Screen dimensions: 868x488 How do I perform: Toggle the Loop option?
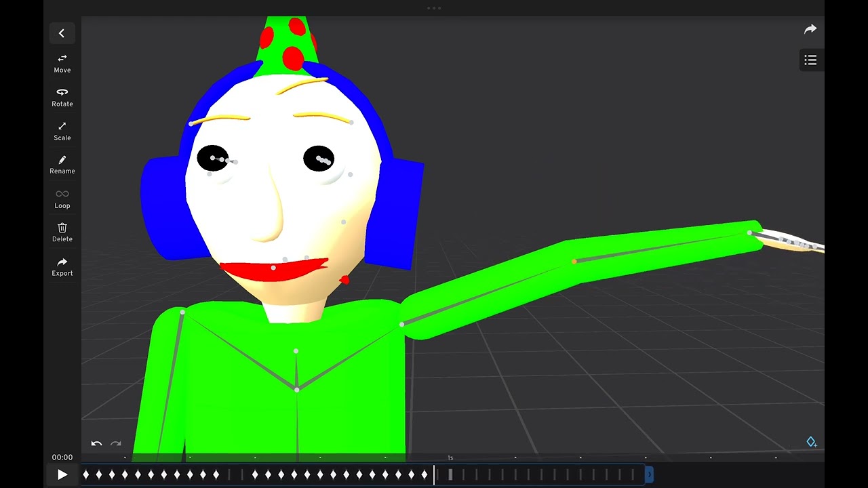62,199
